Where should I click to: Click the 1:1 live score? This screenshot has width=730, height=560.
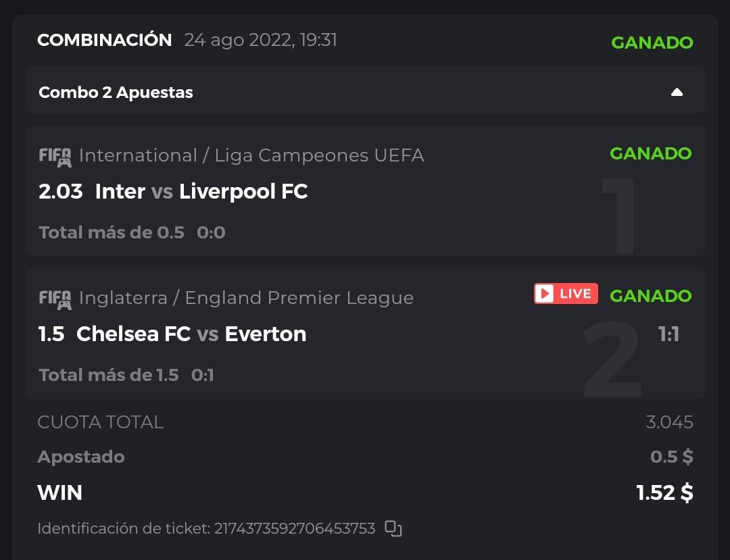click(x=668, y=334)
